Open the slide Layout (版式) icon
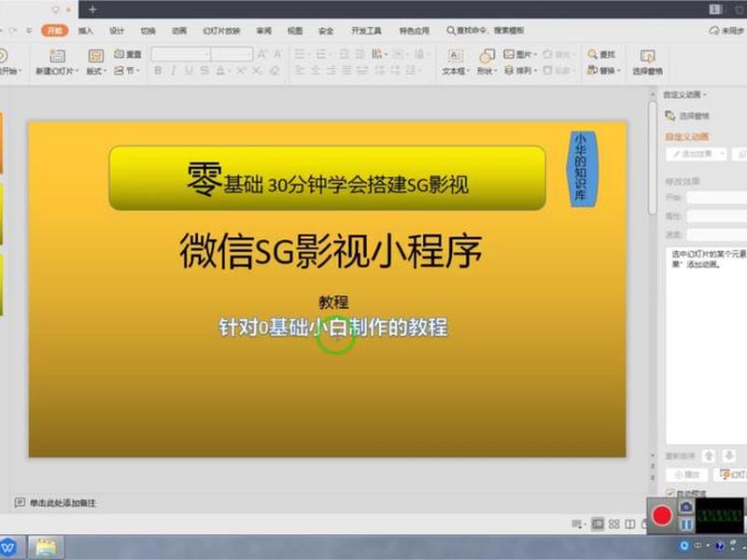Viewport: 747px width, 560px height. pos(96,56)
